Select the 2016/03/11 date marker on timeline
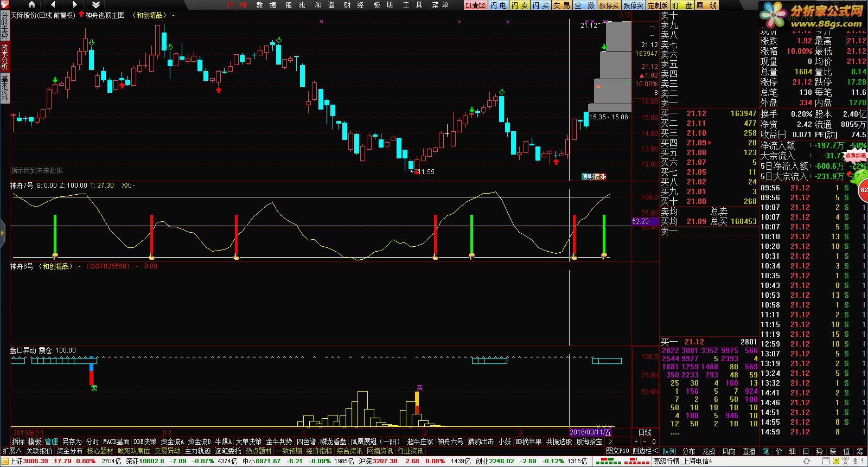Viewport: 868px width, 467px height. point(590,432)
